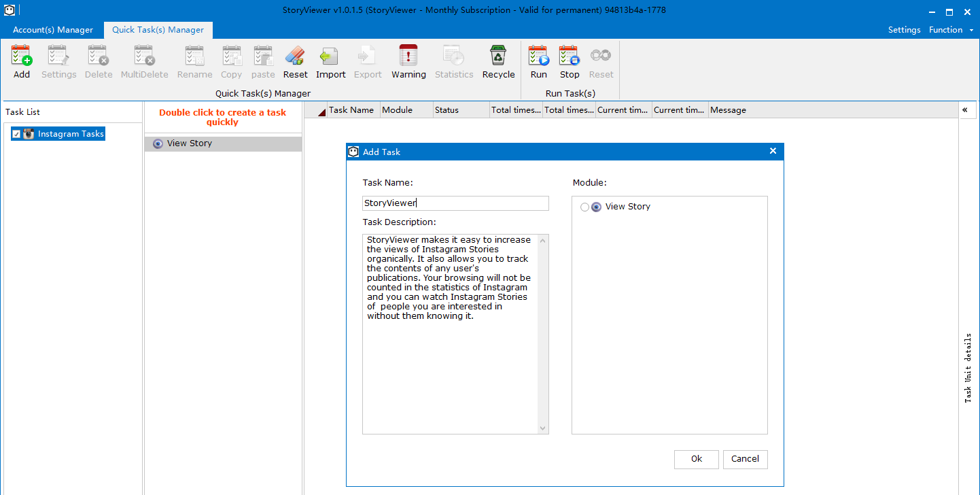Click the MultiDelete toolbar icon
The image size is (980, 495).
[x=145, y=55]
